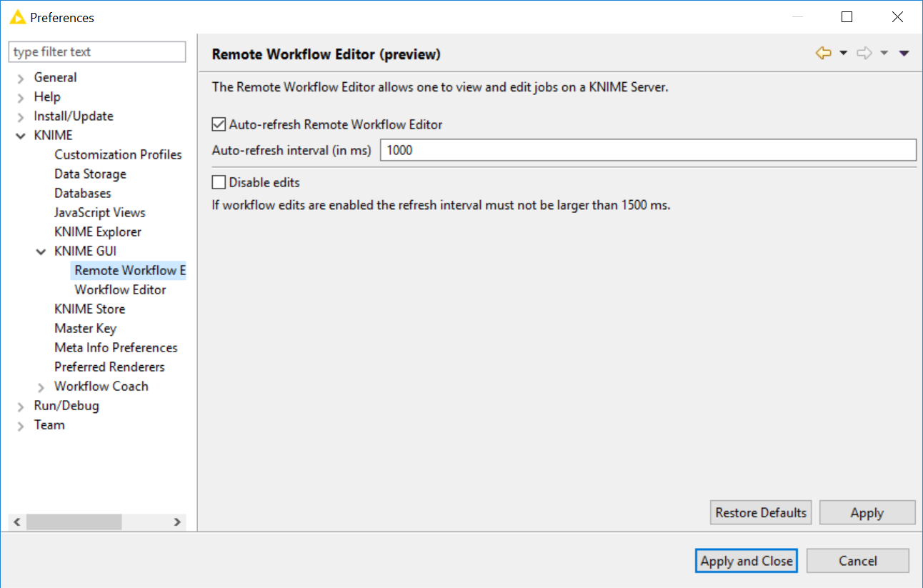Click Apply and Close button
The image size is (923, 588).
tap(747, 561)
